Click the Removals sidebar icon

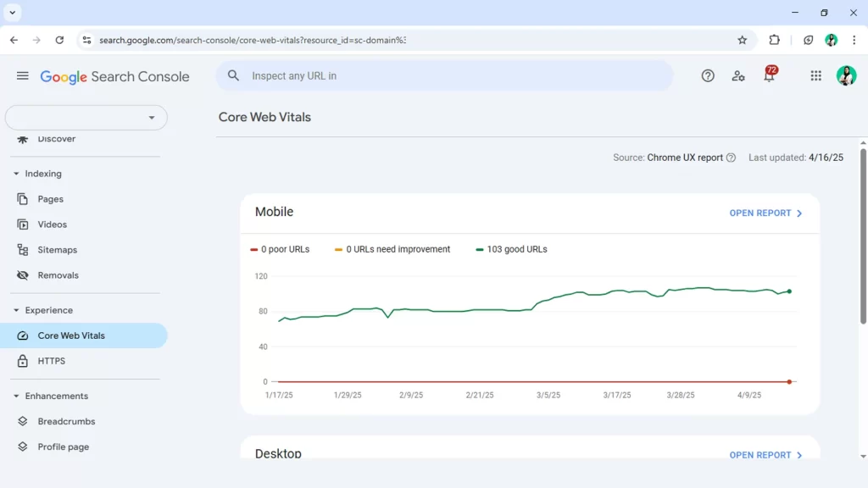click(23, 275)
